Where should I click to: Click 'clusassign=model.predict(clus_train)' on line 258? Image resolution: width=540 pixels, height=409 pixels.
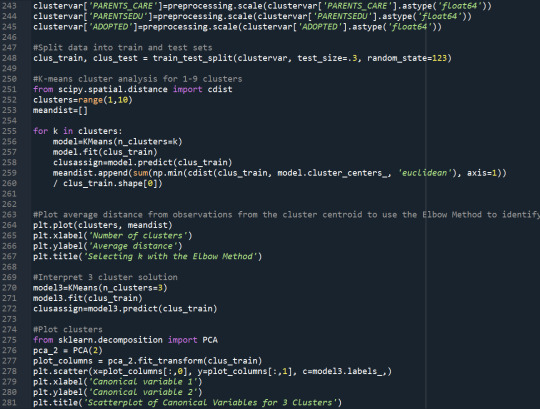[x=143, y=162]
